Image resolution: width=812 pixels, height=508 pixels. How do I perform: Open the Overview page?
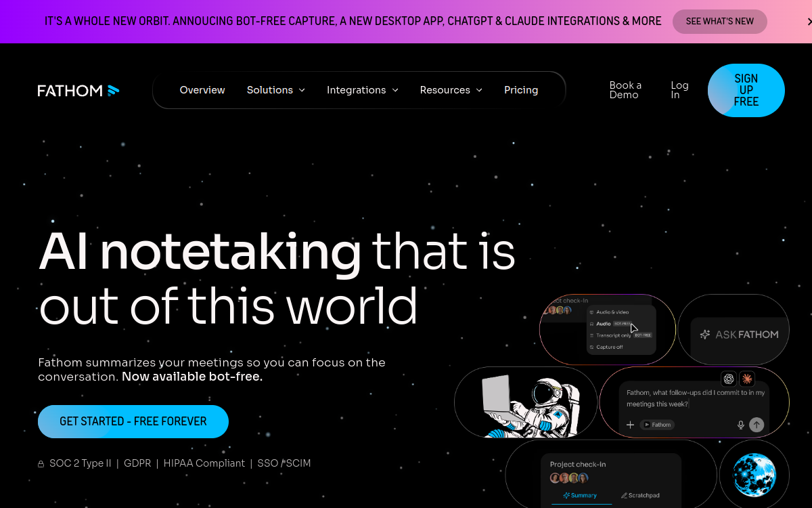[202, 90]
